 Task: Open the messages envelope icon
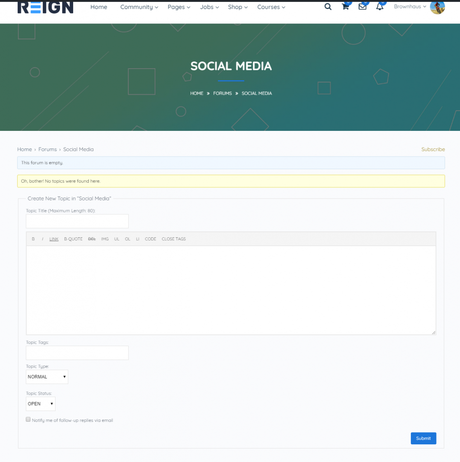[363, 7]
